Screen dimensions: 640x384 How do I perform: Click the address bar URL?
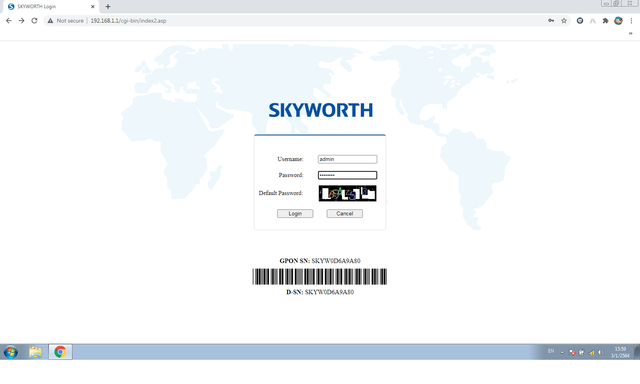128,20
